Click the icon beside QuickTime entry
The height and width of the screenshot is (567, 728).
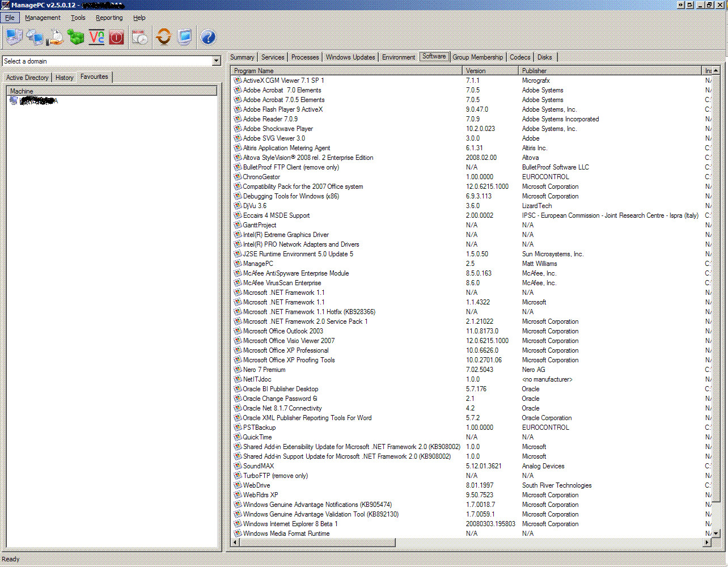238,437
